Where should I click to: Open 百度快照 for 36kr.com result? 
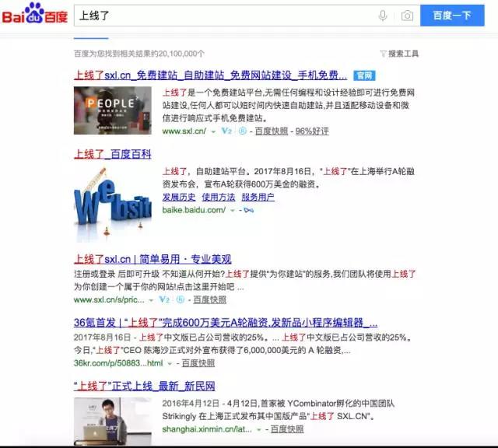[x=198, y=363]
